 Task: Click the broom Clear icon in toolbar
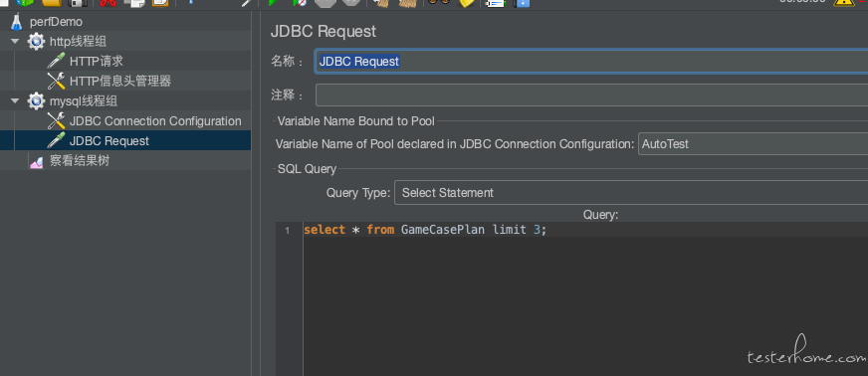(x=381, y=2)
